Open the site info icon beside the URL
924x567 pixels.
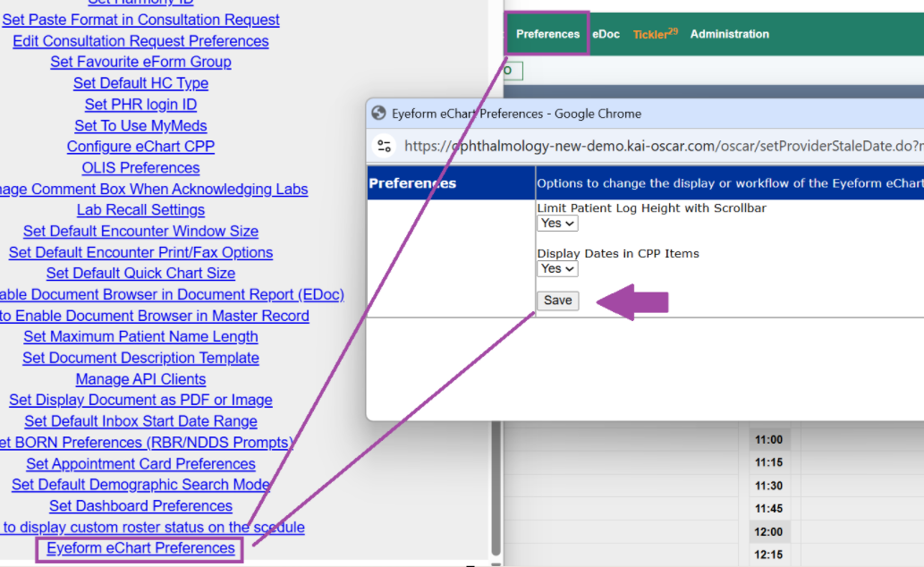click(385, 146)
